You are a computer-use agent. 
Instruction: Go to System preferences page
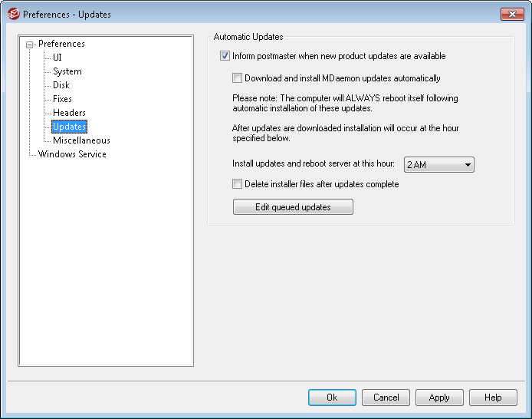pyautogui.click(x=67, y=71)
